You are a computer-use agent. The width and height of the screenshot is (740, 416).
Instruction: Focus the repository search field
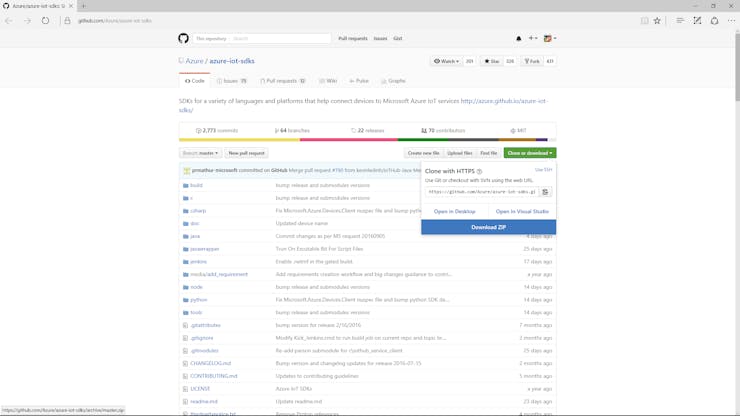pyautogui.click(x=281, y=39)
